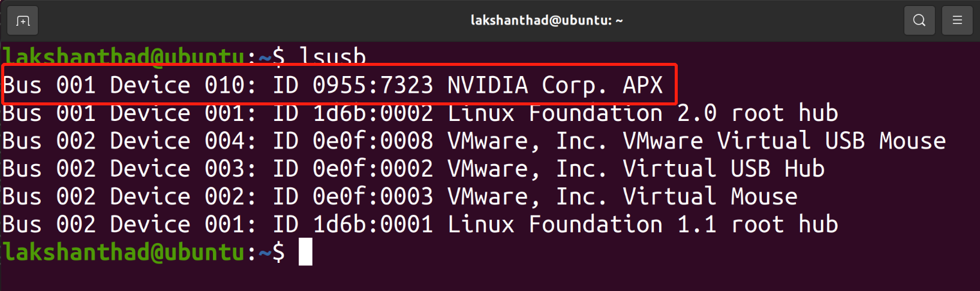Open a new terminal tab

click(23, 21)
